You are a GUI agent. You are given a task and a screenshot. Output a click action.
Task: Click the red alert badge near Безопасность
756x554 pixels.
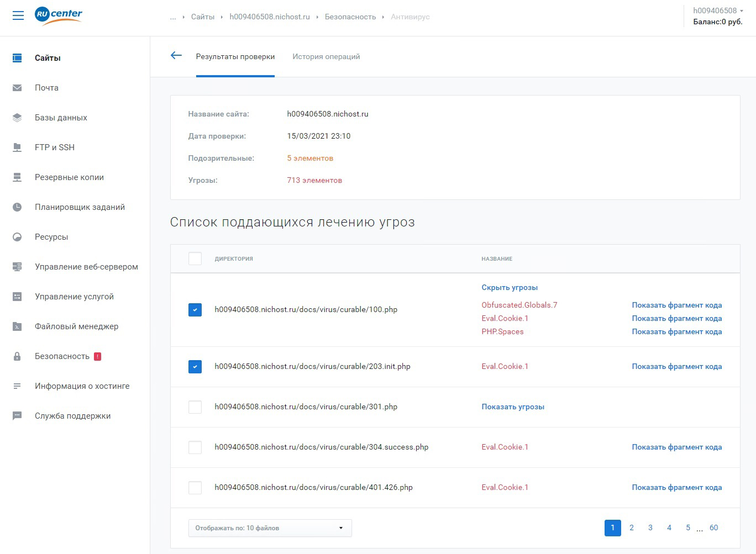pos(98,356)
